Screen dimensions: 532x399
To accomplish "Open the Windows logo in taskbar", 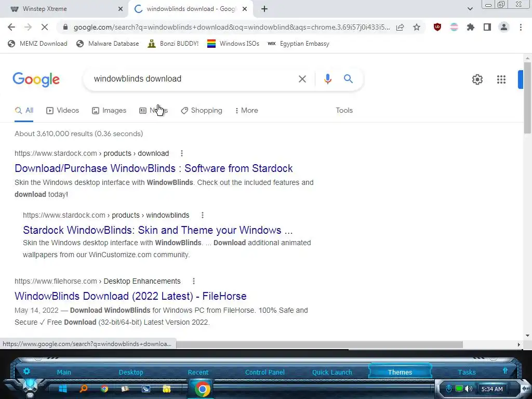I will (x=63, y=389).
